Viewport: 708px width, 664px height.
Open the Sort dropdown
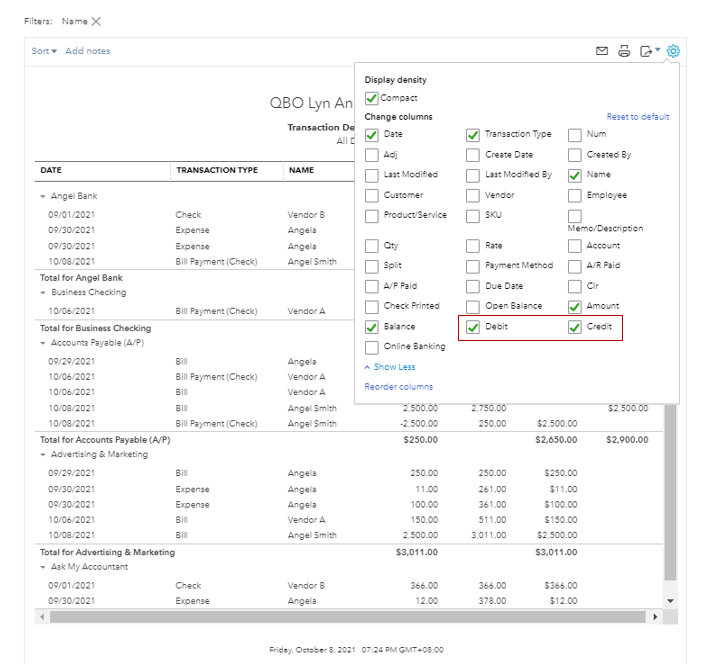click(x=44, y=51)
